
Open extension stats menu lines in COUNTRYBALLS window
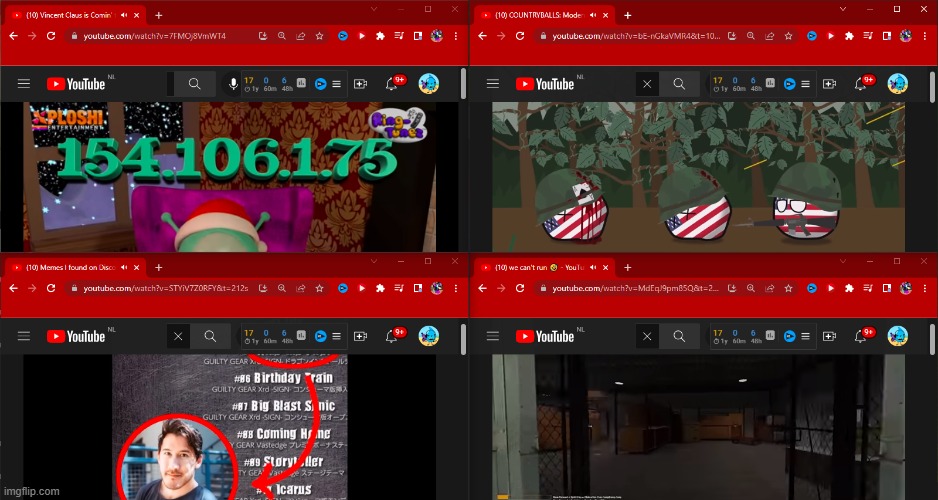805,84
